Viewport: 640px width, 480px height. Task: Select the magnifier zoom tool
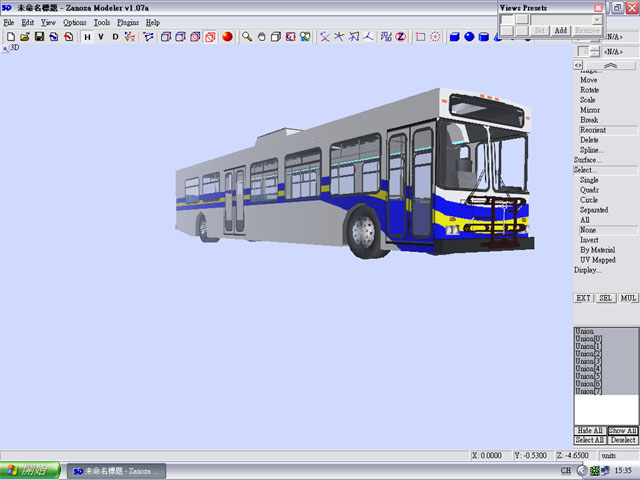click(x=247, y=37)
